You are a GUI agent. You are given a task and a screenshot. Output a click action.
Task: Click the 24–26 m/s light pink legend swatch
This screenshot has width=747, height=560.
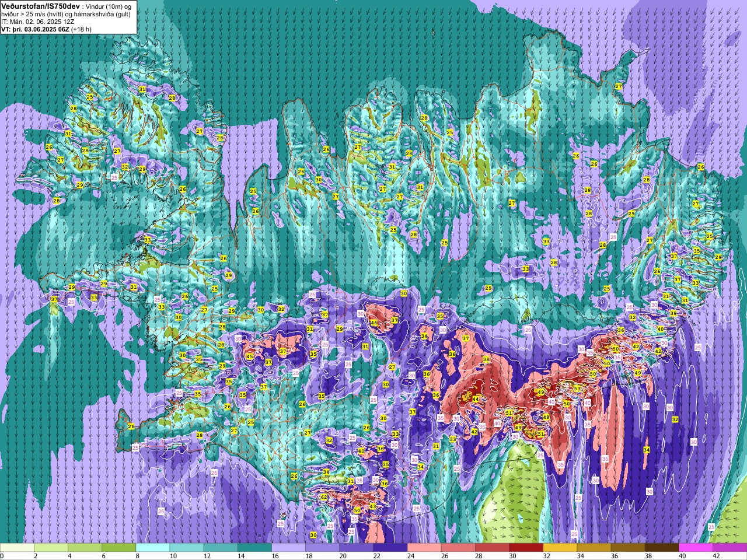click(x=424, y=548)
